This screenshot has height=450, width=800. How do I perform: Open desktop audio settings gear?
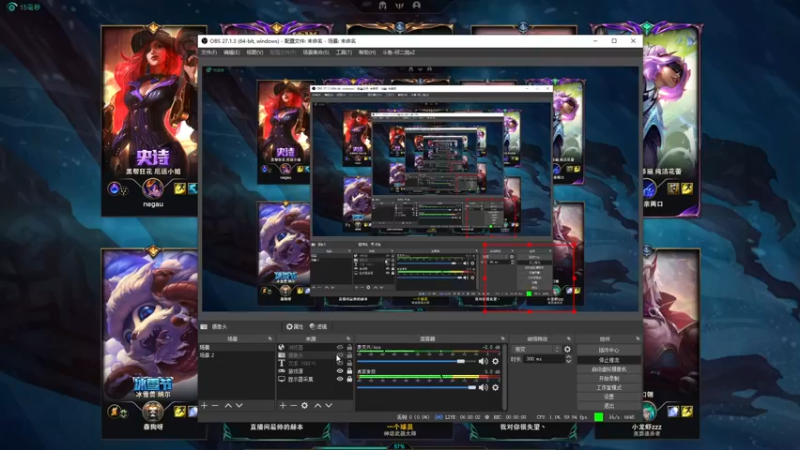click(495, 387)
